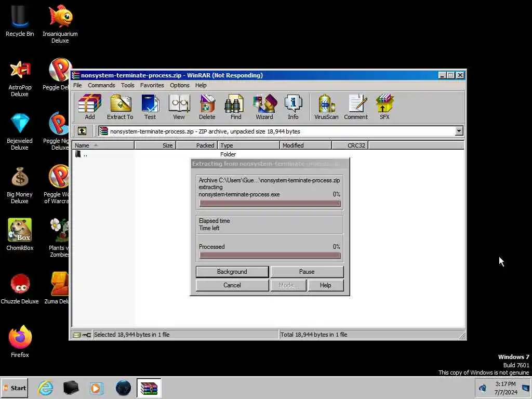Click the file extraction progress bar
This screenshot has width=532, height=399.
pos(270,203)
